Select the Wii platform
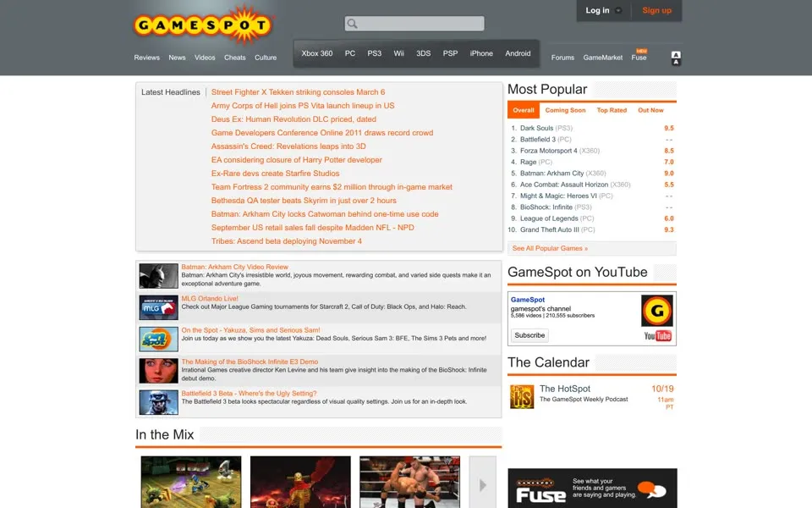This screenshot has height=508, width=812. pos(398,53)
